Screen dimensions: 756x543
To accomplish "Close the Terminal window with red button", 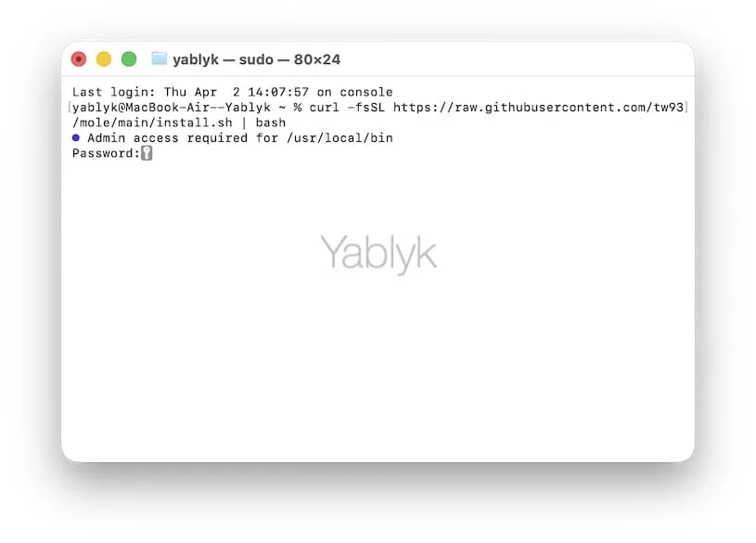I will click(x=79, y=58).
